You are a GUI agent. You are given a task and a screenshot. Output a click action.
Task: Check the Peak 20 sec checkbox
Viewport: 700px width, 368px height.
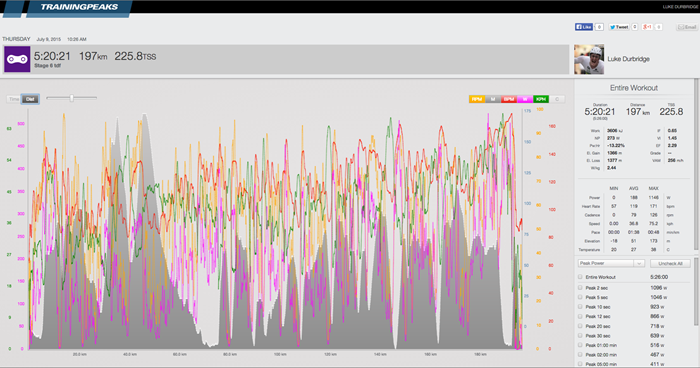[580, 326]
